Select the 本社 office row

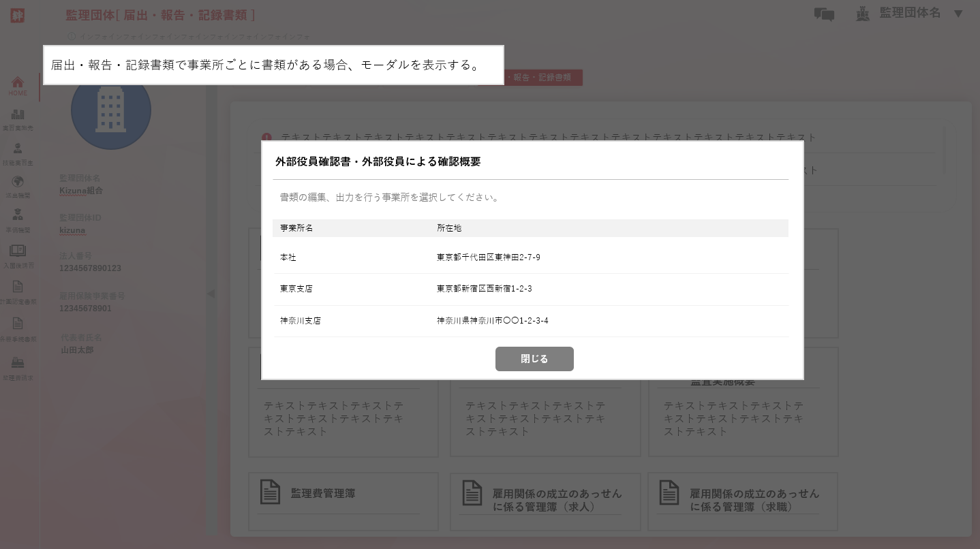coord(530,257)
